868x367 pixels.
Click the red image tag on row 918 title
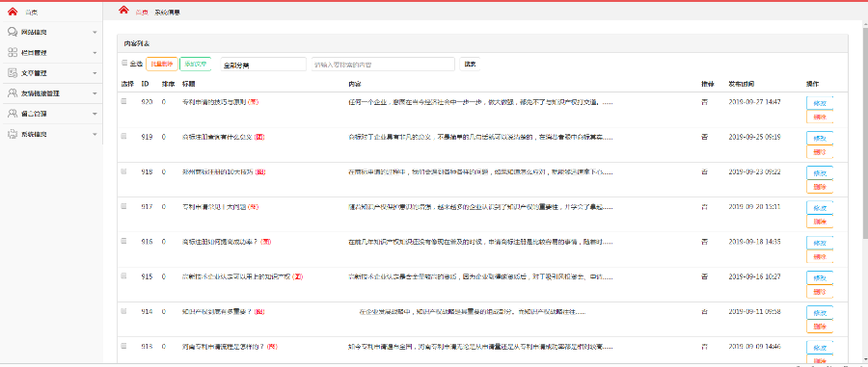tap(260, 171)
